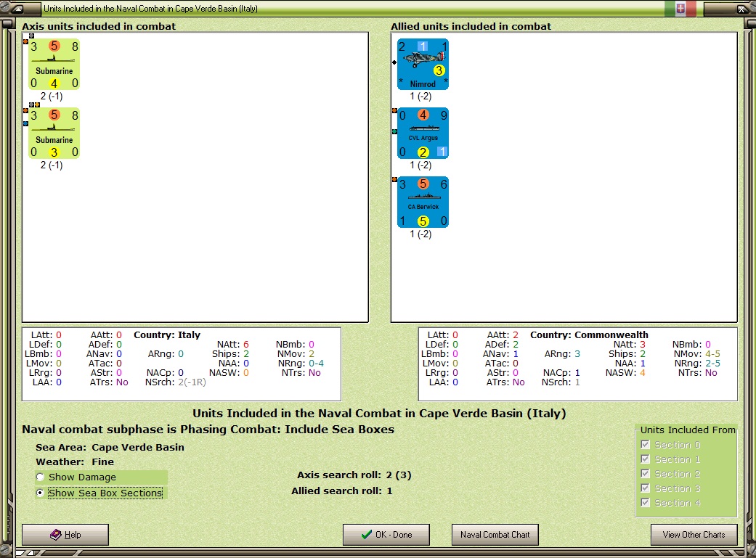756x558 pixels.
Task: Select the CVL Argus carrier counter
Action: pos(423,134)
